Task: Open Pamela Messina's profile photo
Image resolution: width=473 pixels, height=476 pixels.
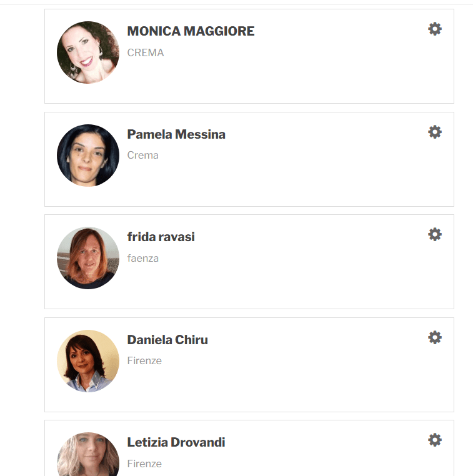Action: click(x=88, y=156)
